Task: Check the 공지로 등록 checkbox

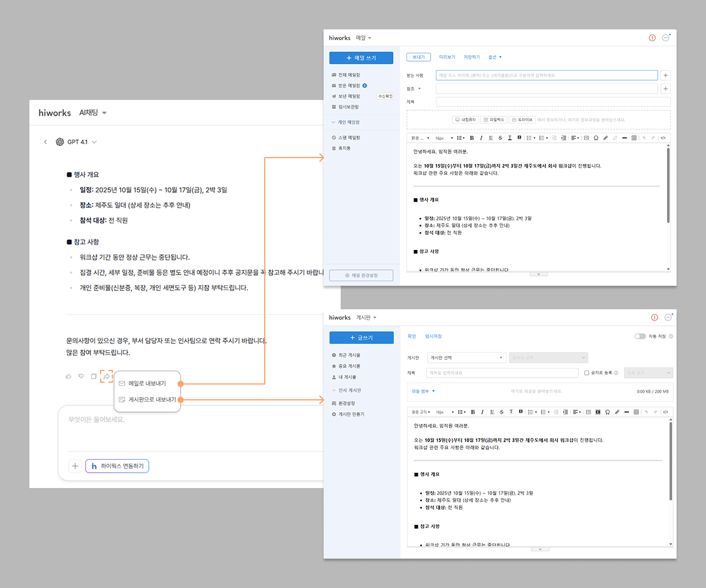Action: pyautogui.click(x=587, y=373)
